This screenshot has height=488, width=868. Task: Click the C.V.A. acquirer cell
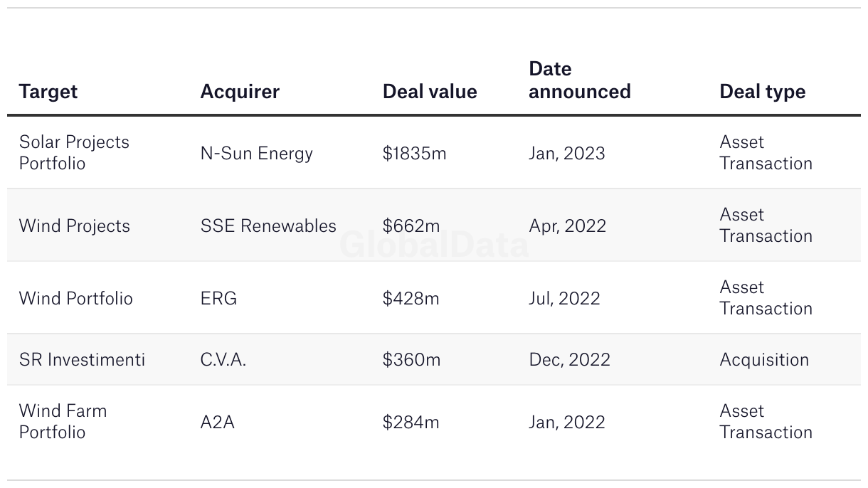tap(223, 359)
